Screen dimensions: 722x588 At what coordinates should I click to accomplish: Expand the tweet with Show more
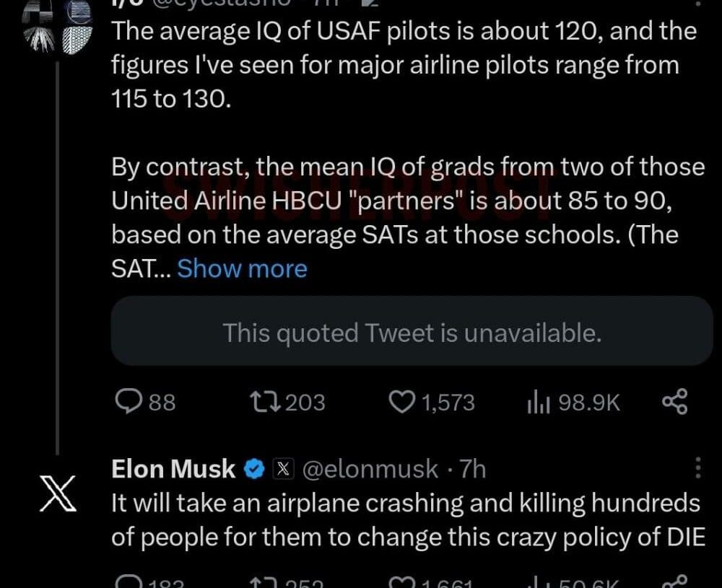click(x=242, y=269)
